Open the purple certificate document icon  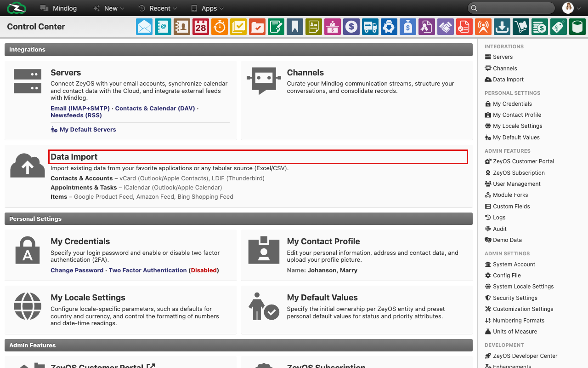(427, 27)
